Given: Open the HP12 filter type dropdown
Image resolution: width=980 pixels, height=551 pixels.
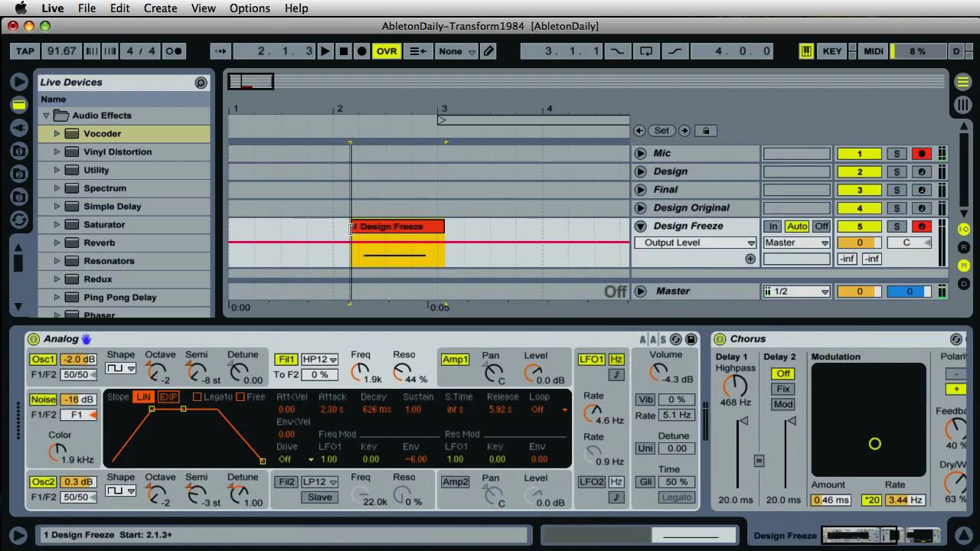Looking at the screenshot, I should point(320,360).
